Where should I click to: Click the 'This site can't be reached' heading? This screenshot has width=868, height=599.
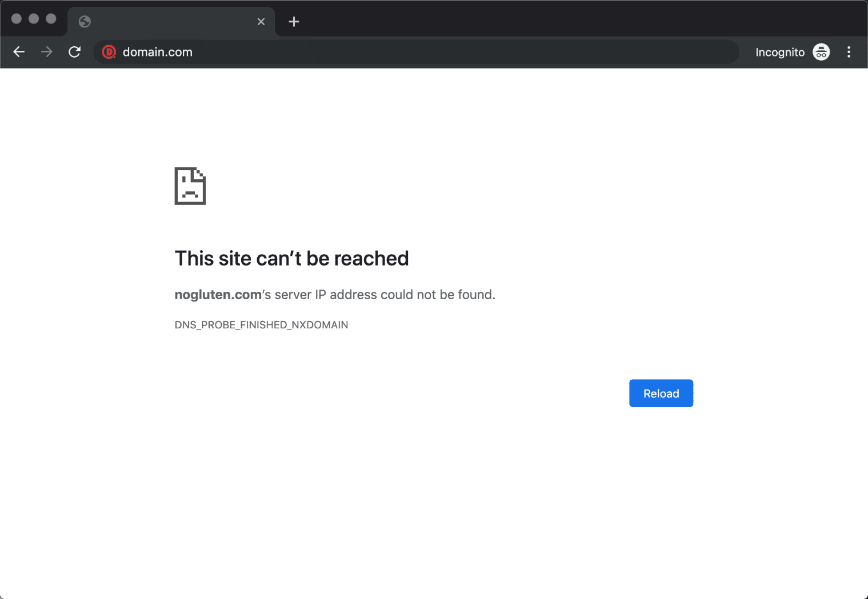[291, 258]
